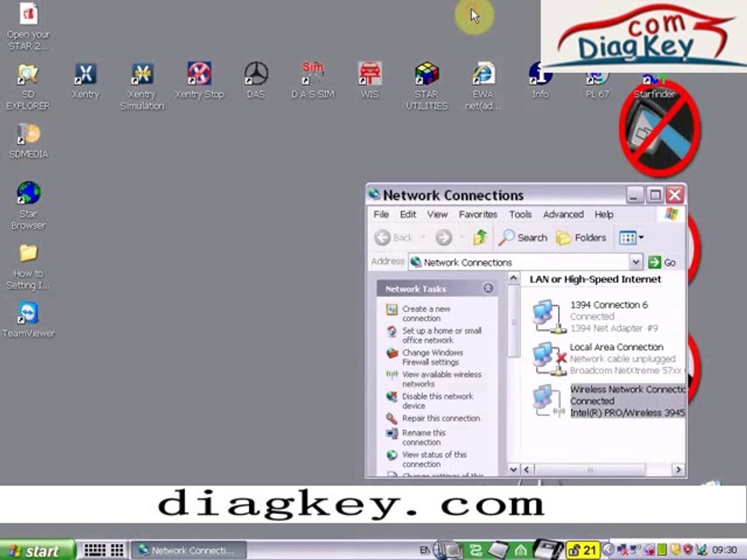The height and width of the screenshot is (560, 747).
Task: Open the Views dropdown button
Action: point(631,237)
